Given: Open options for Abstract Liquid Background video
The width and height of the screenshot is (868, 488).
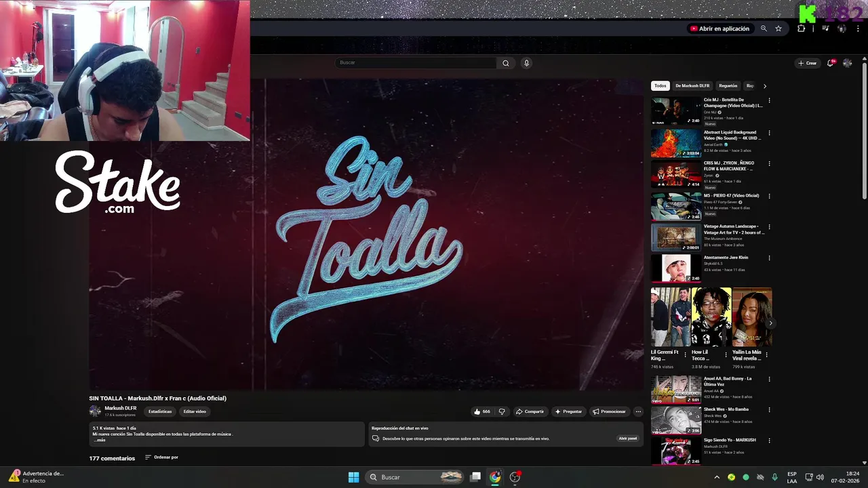Looking at the screenshot, I should [x=769, y=133].
